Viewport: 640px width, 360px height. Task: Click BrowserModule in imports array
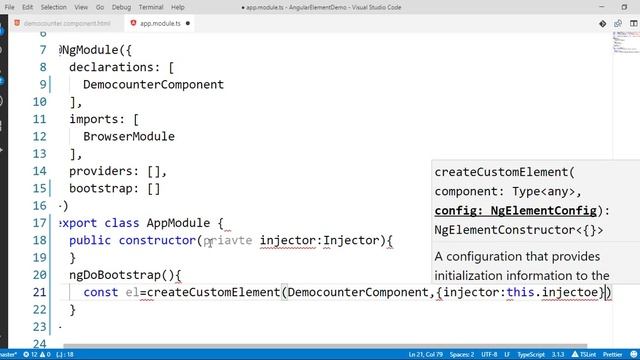tap(129, 136)
